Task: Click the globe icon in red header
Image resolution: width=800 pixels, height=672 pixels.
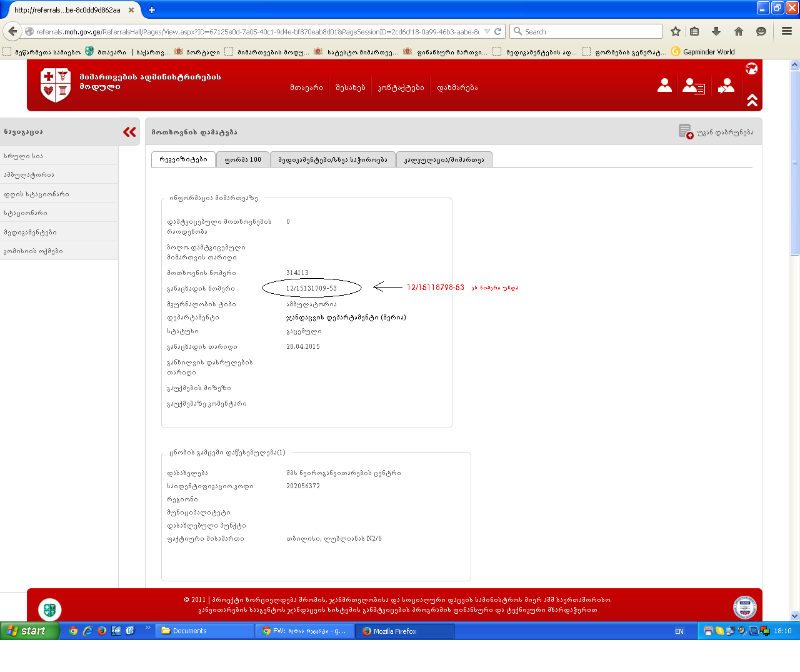Action: (x=751, y=69)
